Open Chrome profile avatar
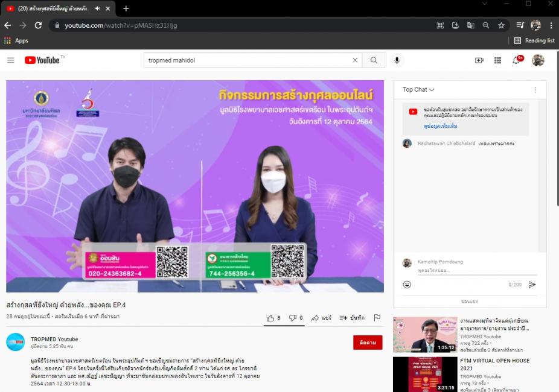 click(x=535, y=25)
